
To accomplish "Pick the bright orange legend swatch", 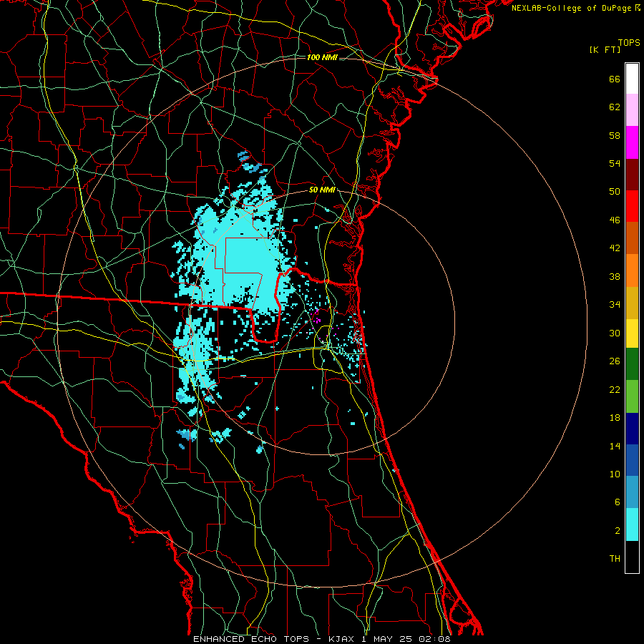I will (632, 270).
